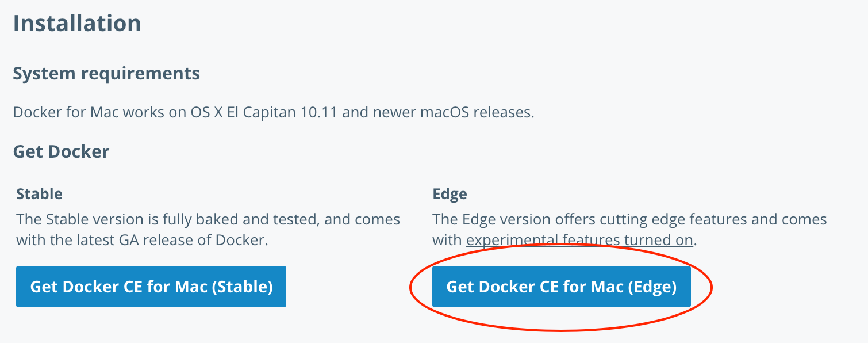Open the experimental features turned on link
Screen dimensions: 868x343
[579, 240]
